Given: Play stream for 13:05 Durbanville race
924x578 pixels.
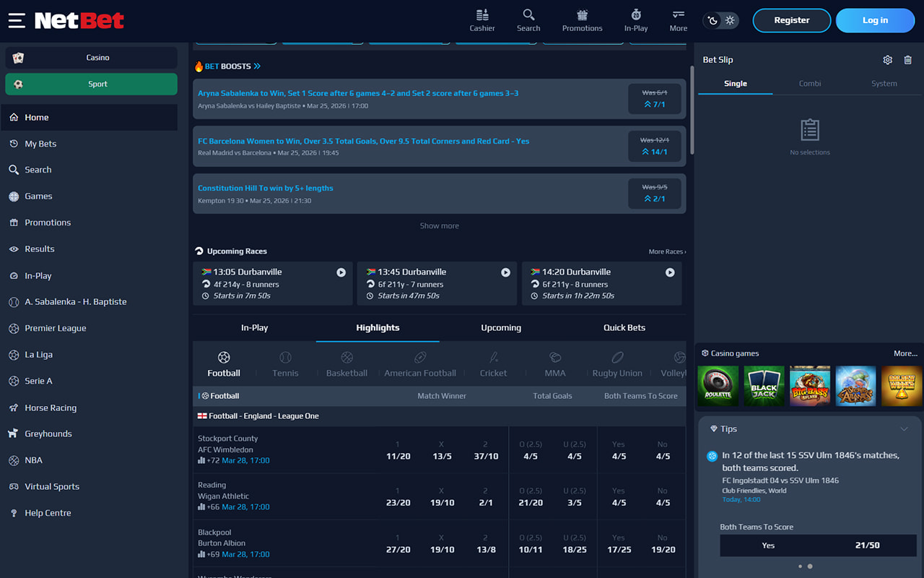Looking at the screenshot, I should point(341,272).
